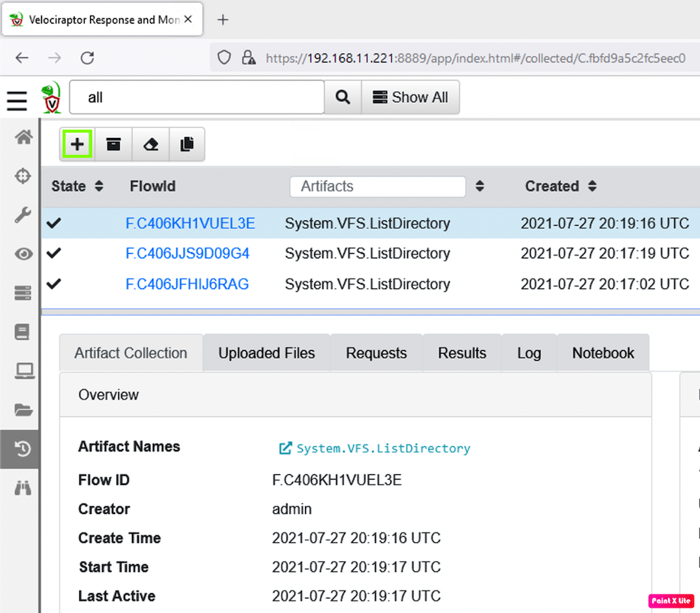Switch to the Uploaded Files tab
The height and width of the screenshot is (613, 700).
click(x=267, y=353)
